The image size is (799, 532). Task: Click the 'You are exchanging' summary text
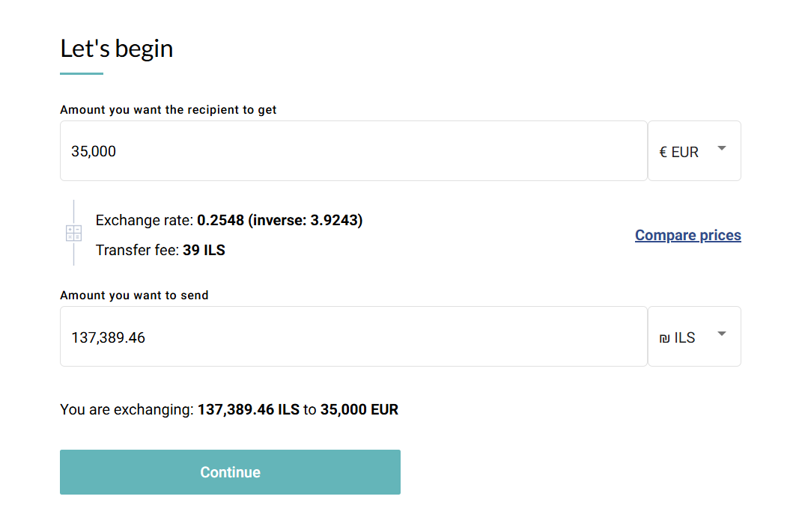127,410
